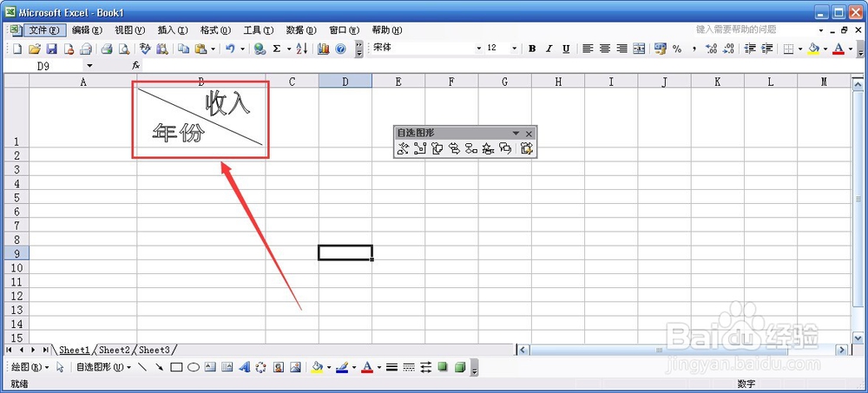Insert picture from file
Image resolution: width=868 pixels, height=393 pixels.
pos(296,367)
